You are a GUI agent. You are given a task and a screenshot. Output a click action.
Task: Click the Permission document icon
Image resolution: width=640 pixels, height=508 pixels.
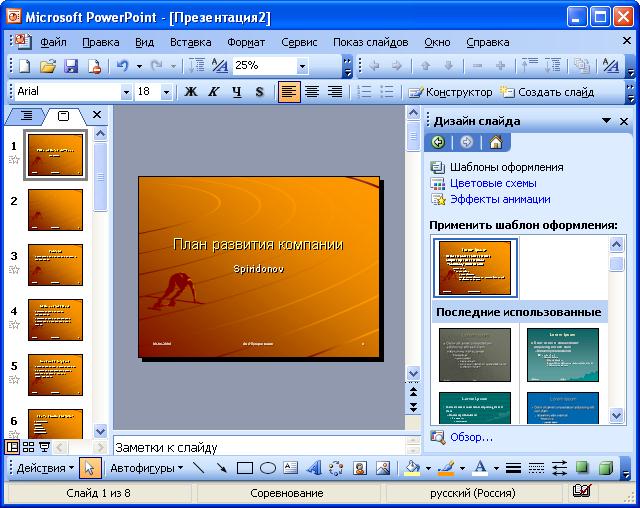(94, 66)
